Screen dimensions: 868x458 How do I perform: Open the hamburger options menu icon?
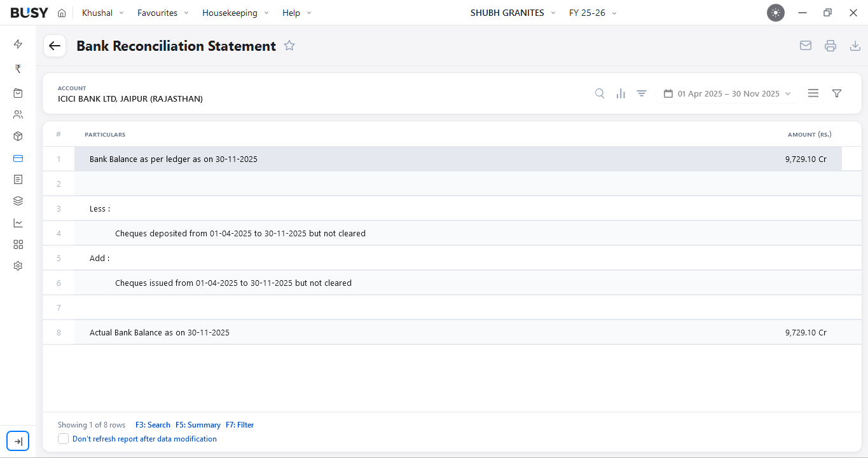click(x=813, y=93)
